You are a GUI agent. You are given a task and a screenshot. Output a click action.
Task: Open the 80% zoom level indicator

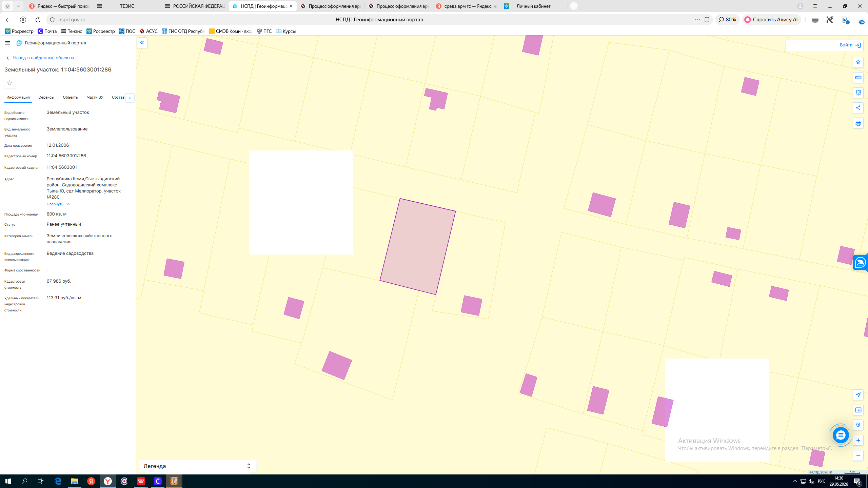[x=727, y=20]
